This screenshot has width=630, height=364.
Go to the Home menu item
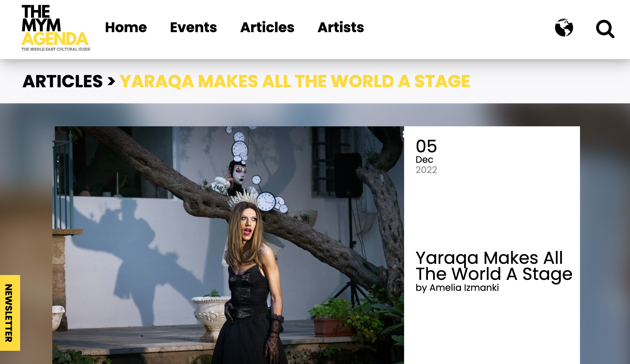click(126, 27)
